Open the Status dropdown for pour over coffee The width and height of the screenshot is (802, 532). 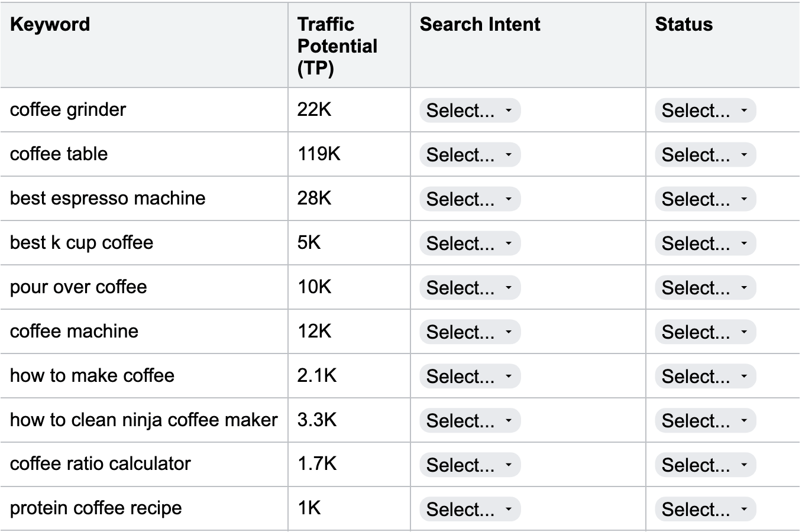(x=705, y=287)
